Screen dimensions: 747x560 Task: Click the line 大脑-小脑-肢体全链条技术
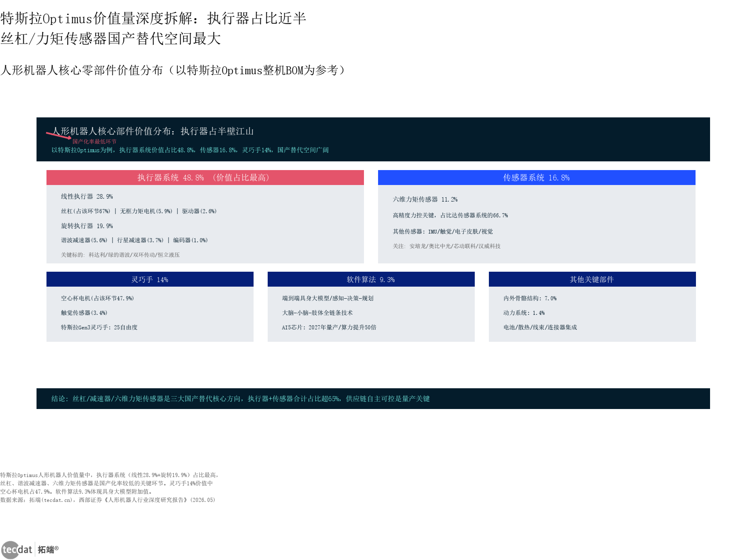317,313
